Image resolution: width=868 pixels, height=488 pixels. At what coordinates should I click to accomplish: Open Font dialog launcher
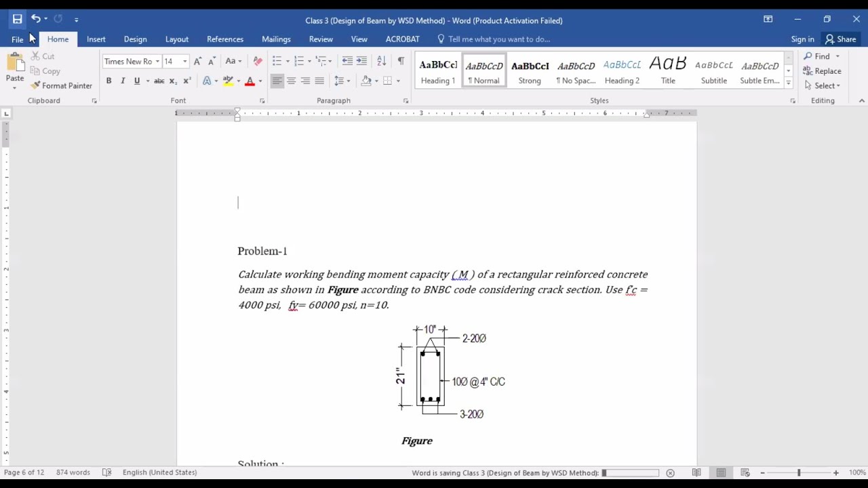point(262,101)
